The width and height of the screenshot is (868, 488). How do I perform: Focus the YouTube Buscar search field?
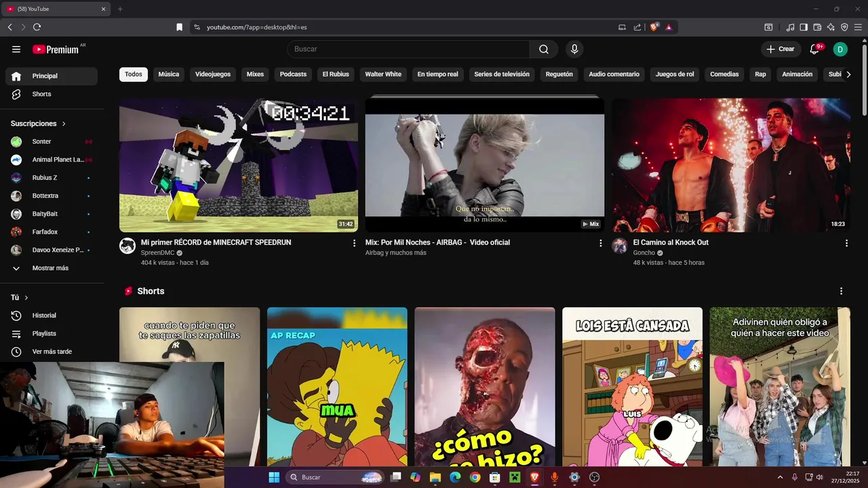point(408,49)
